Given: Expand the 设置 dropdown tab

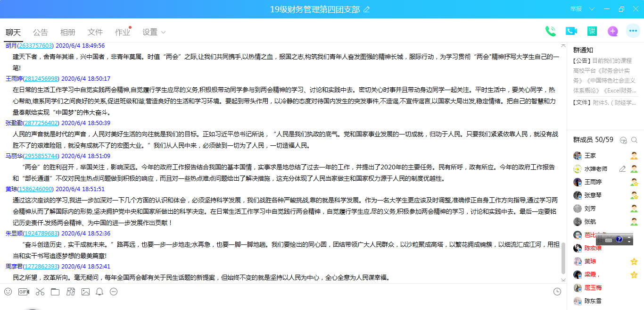Looking at the screenshot, I should coord(154,32).
